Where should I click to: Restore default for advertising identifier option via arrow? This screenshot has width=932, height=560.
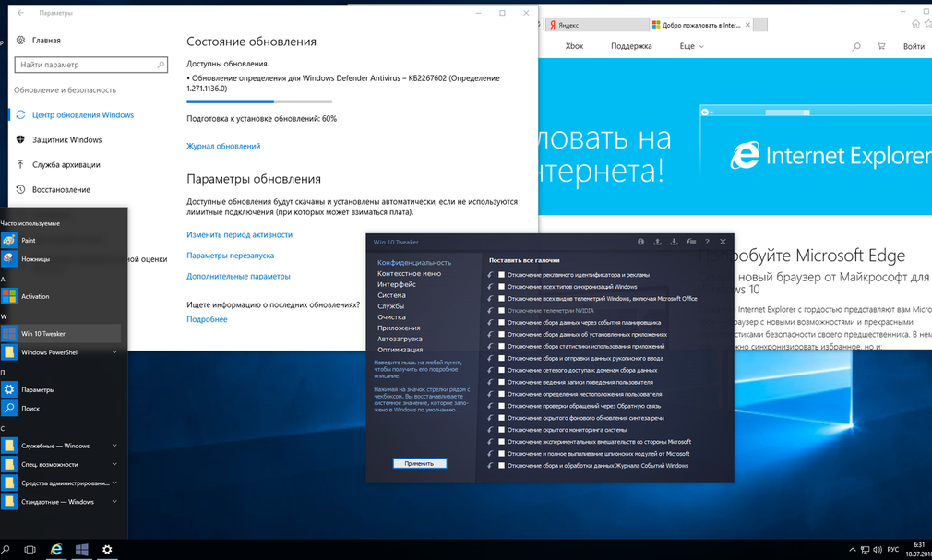click(x=490, y=275)
